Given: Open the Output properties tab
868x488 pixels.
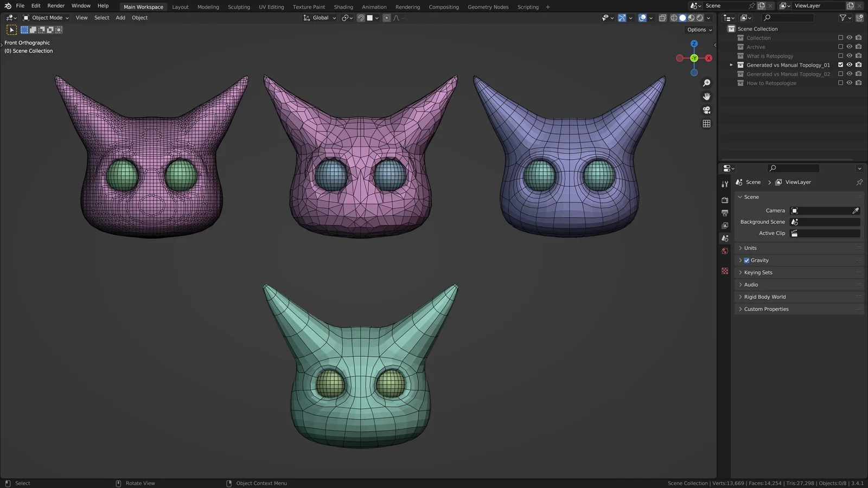Looking at the screenshot, I should (x=725, y=213).
